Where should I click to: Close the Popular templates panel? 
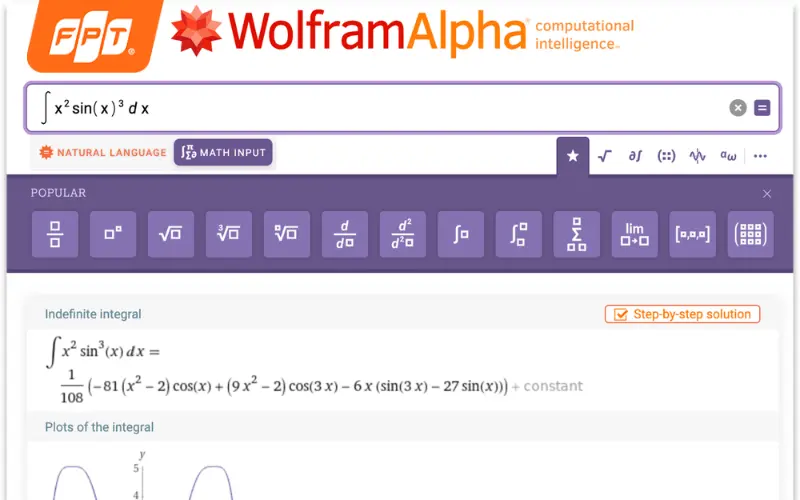(x=767, y=194)
